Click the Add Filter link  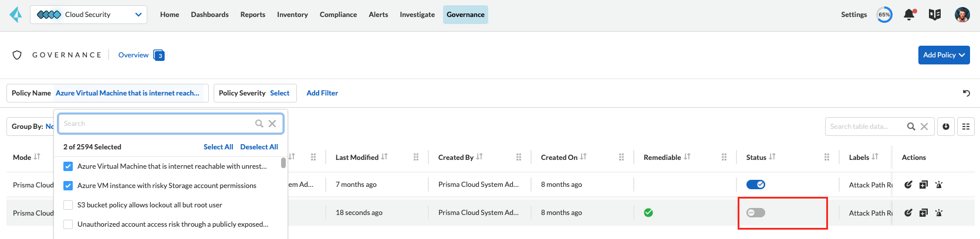322,93
